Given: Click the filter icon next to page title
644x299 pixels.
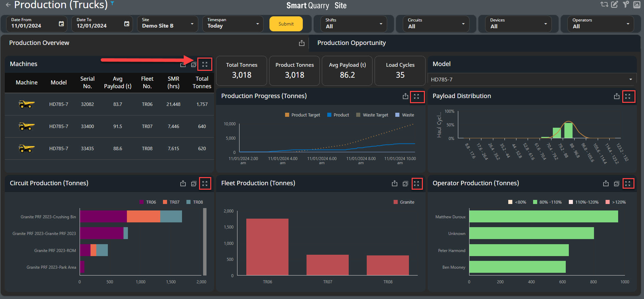Looking at the screenshot, I should click(x=112, y=3).
